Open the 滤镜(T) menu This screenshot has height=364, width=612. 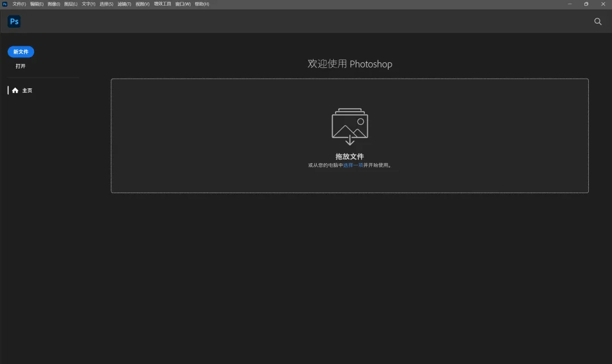click(124, 4)
